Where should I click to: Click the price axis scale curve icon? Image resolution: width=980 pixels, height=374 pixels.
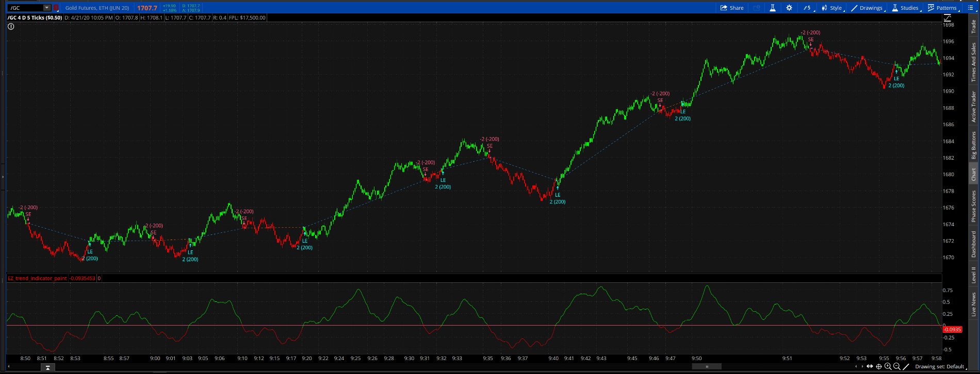point(947,18)
